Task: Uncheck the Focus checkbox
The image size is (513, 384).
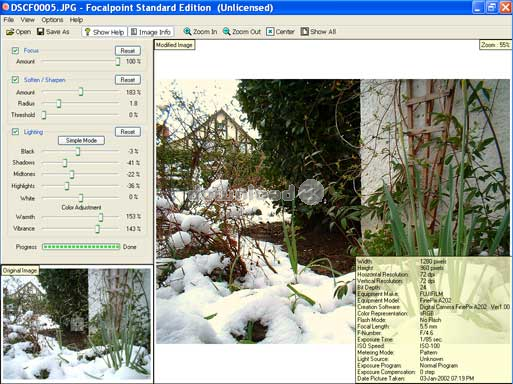Action: 15,50
